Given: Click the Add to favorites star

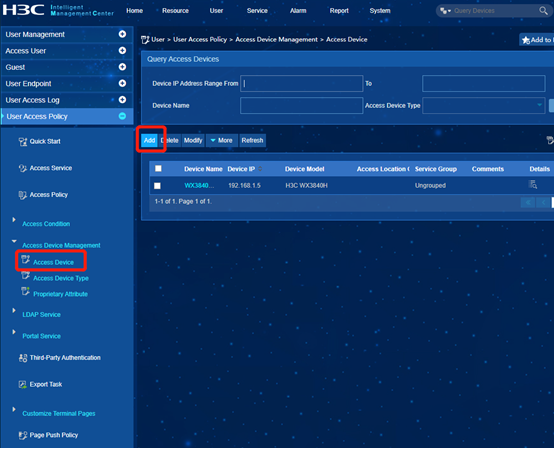Looking at the screenshot, I should pos(526,40).
